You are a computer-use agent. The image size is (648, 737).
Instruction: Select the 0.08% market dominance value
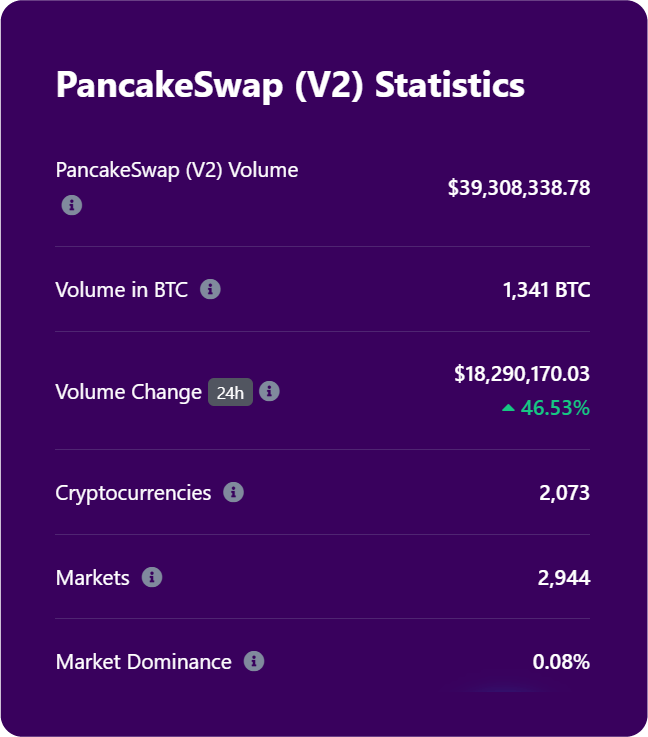561,662
